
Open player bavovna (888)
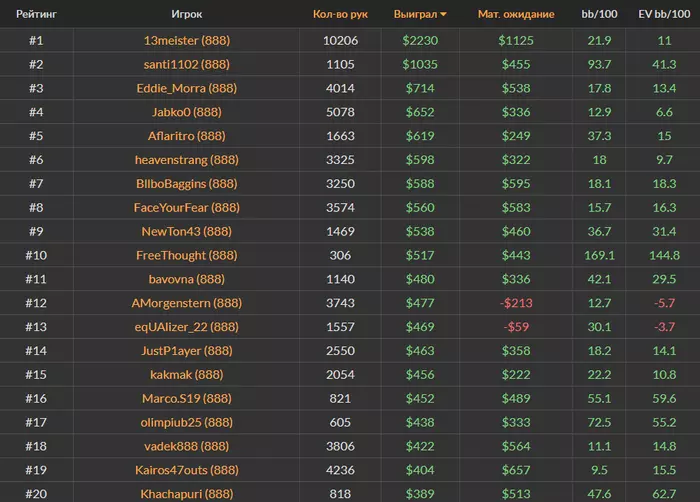pyautogui.click(x=187, y=279)
